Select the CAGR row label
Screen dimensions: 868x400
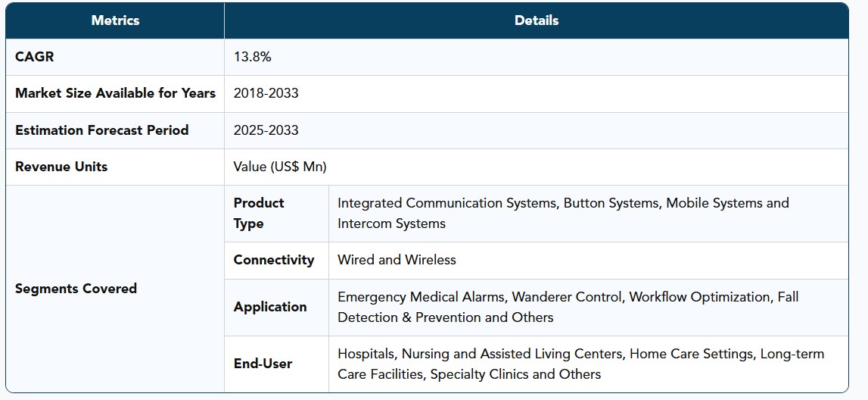[34, 57]
